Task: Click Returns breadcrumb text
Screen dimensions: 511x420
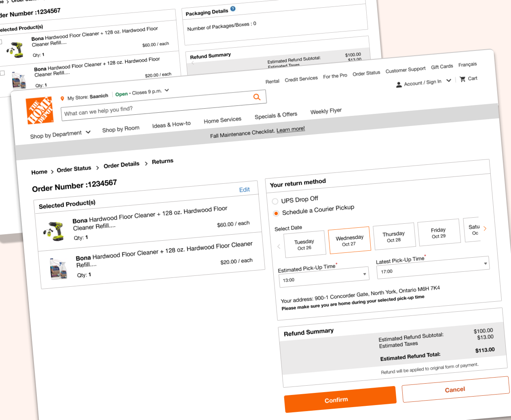Action: click(163, 162)
